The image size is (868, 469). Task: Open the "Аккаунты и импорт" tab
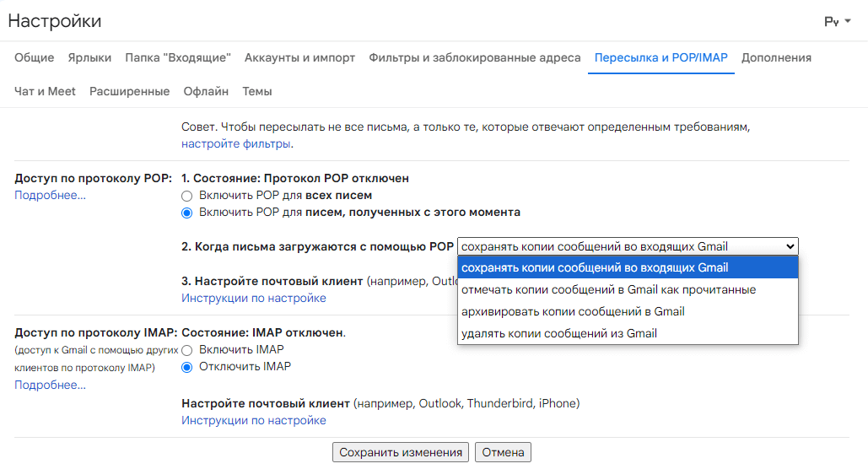(x=299, y=57)
